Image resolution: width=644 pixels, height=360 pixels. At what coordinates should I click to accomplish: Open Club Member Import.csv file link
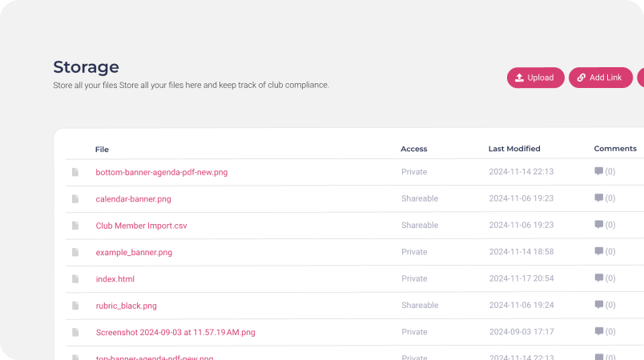[x=141, y=226]
